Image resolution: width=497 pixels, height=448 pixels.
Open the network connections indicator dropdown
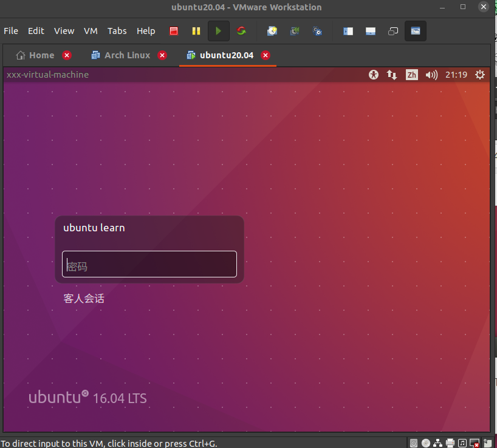tap(392, 75)
